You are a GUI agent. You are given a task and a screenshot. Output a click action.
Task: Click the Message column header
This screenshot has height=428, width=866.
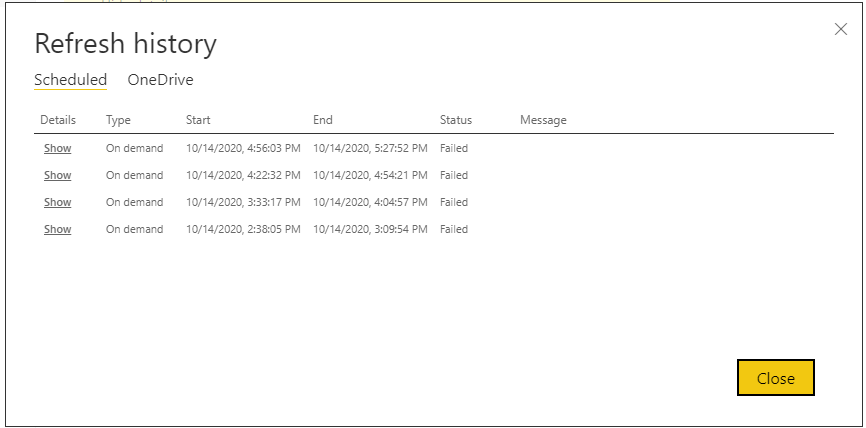(543, 120)
